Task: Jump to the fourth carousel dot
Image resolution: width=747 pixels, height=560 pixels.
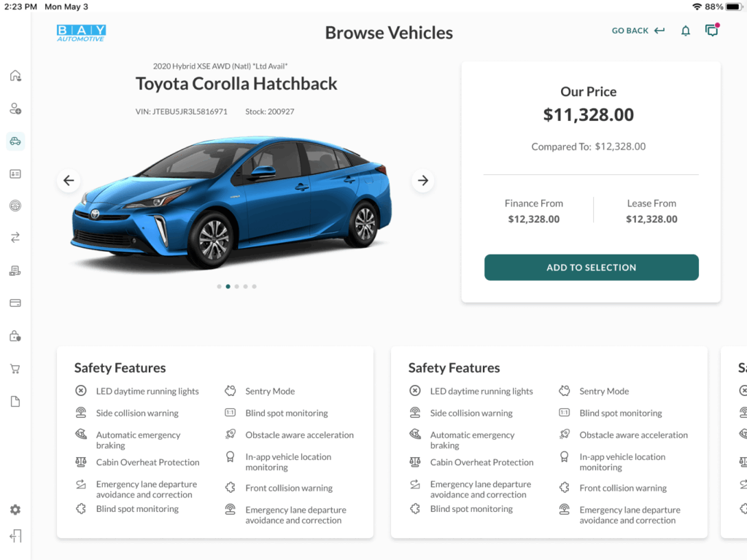Action: pyautogui.click(x=245, y=287)
